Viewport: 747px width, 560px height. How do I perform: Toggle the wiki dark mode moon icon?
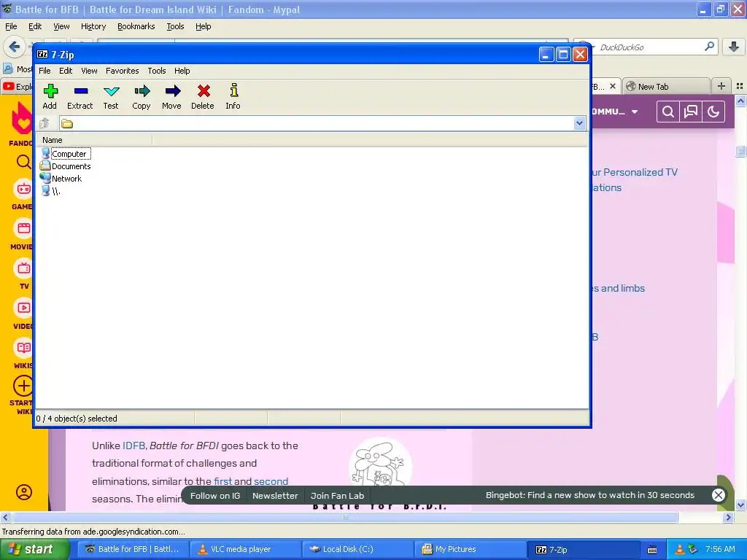pos(713,112)
